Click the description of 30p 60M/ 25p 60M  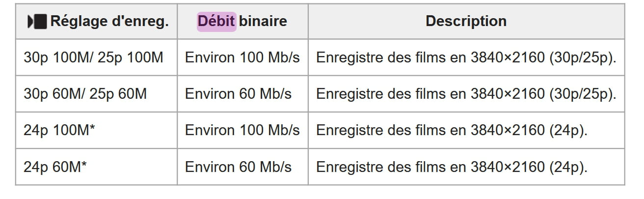[466, 94]
